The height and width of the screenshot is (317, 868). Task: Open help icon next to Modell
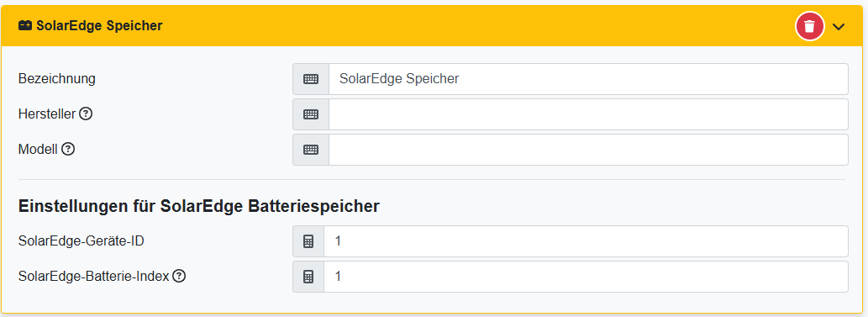[x=67, y=149]
